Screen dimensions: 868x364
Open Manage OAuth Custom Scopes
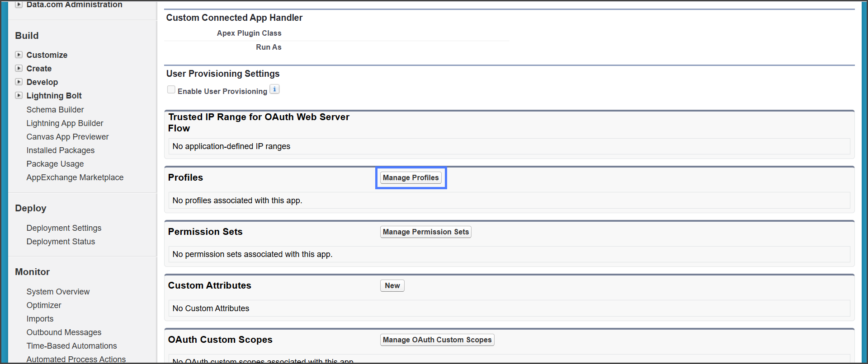pos(437,340)
